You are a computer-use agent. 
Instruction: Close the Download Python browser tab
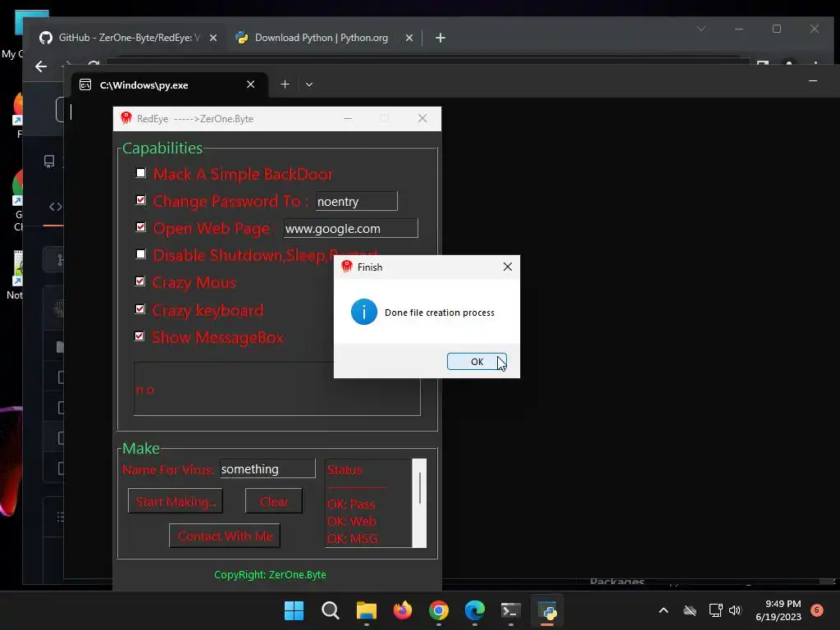pyautogui.click(x=409, y=38)
